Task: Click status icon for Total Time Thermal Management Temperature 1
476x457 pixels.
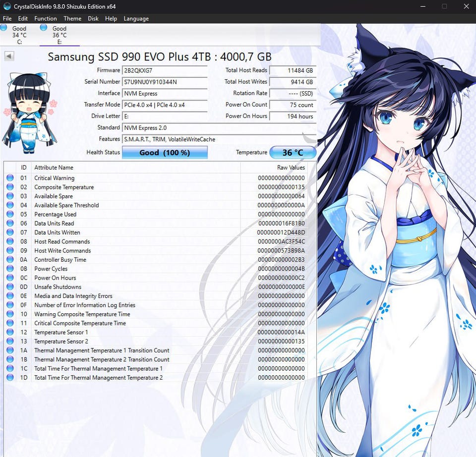Action: [x=10, y=368]
